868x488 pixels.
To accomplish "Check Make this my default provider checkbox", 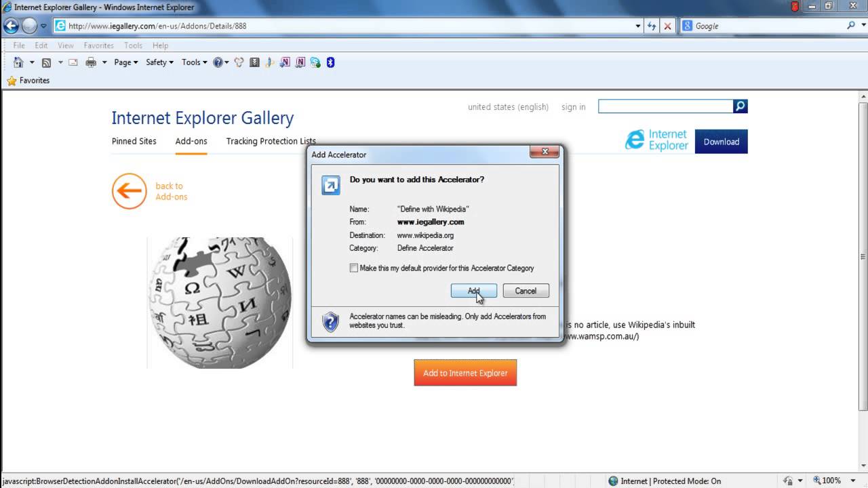I will (x=353, y=268).
